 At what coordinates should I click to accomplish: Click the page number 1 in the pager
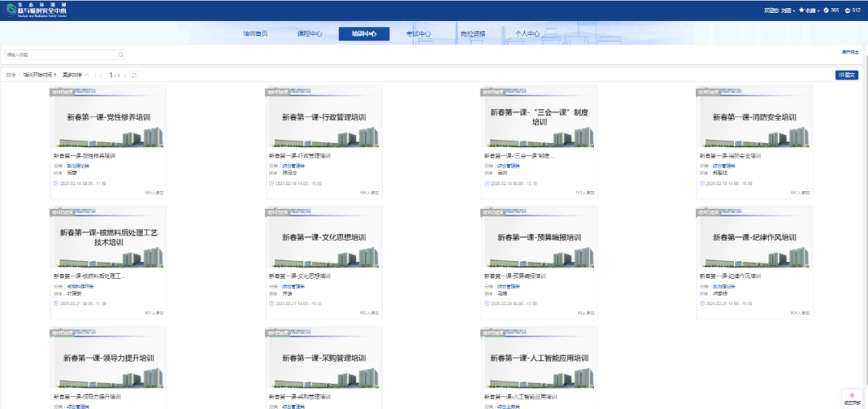point(111,76)
